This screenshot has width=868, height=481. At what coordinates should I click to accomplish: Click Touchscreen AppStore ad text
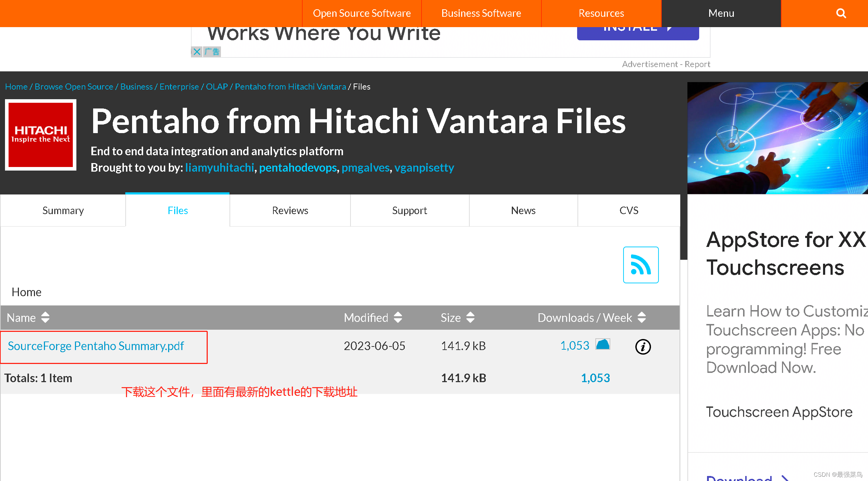click(x=779, y=412)
